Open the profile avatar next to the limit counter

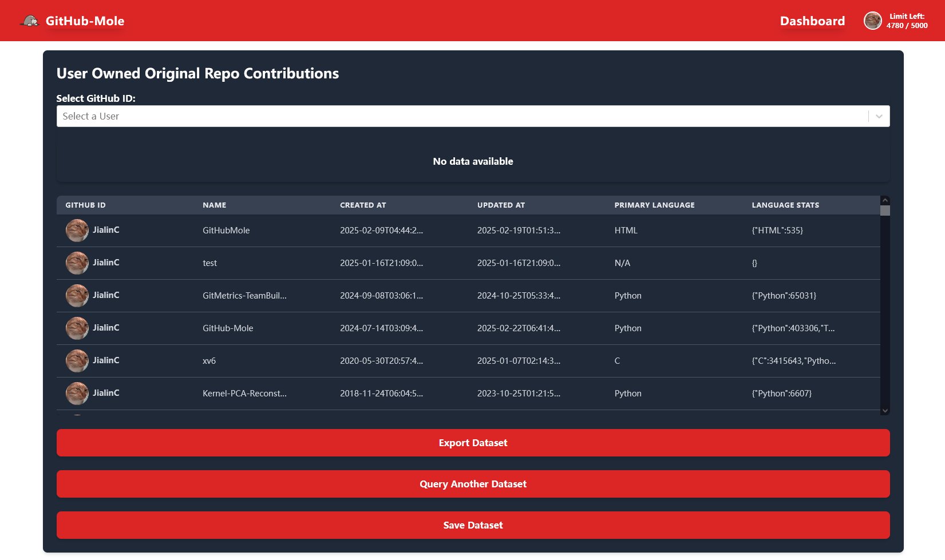(x=872, y=21)
